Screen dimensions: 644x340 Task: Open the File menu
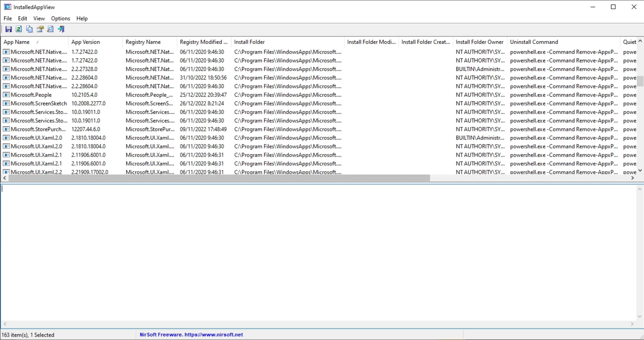coord(8,18)
